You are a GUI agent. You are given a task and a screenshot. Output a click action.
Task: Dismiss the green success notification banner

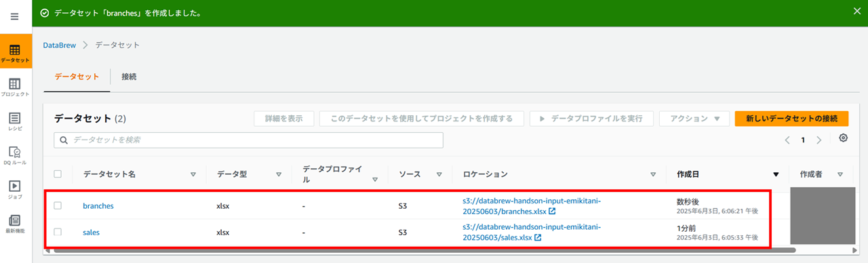pos(857,12)
